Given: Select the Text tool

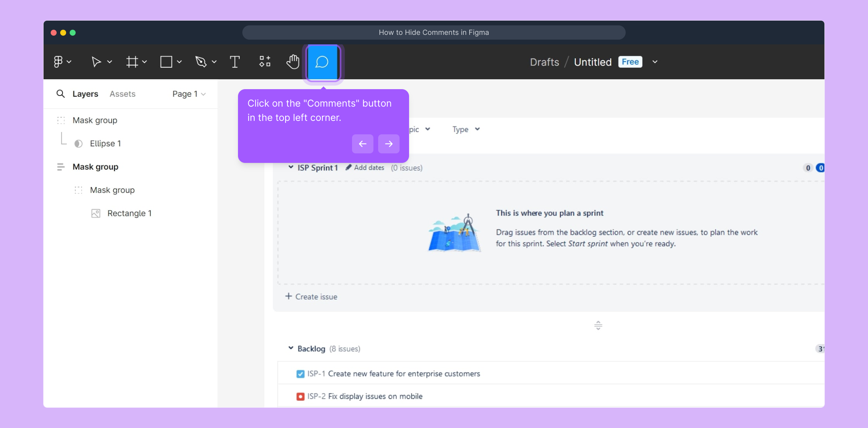Looking at the screenshot, I should (235, 62).
